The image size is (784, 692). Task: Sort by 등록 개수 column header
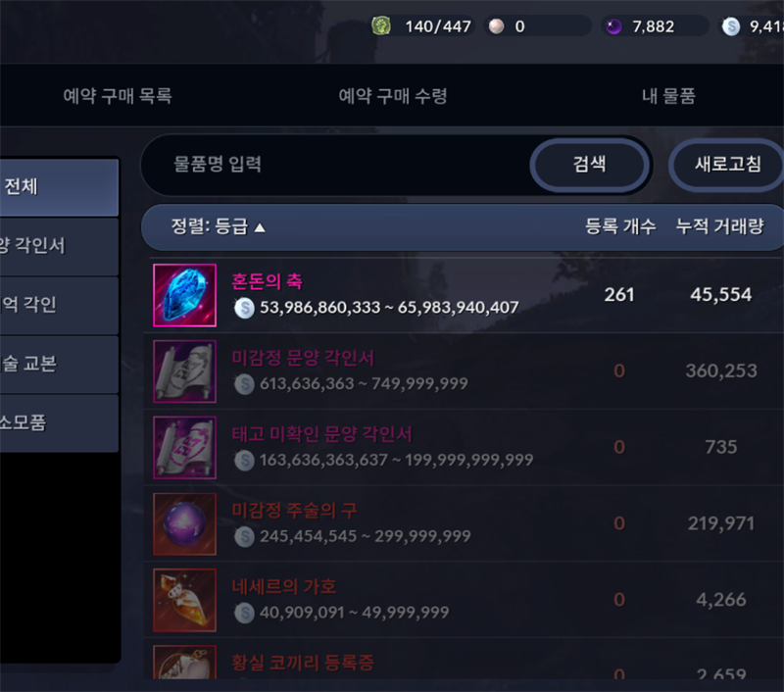coord(620,226)
